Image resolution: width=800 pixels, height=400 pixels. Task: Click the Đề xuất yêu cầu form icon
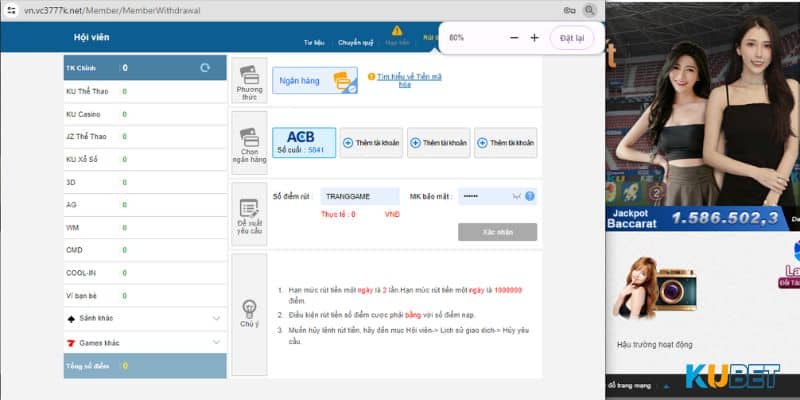[249, 208]
